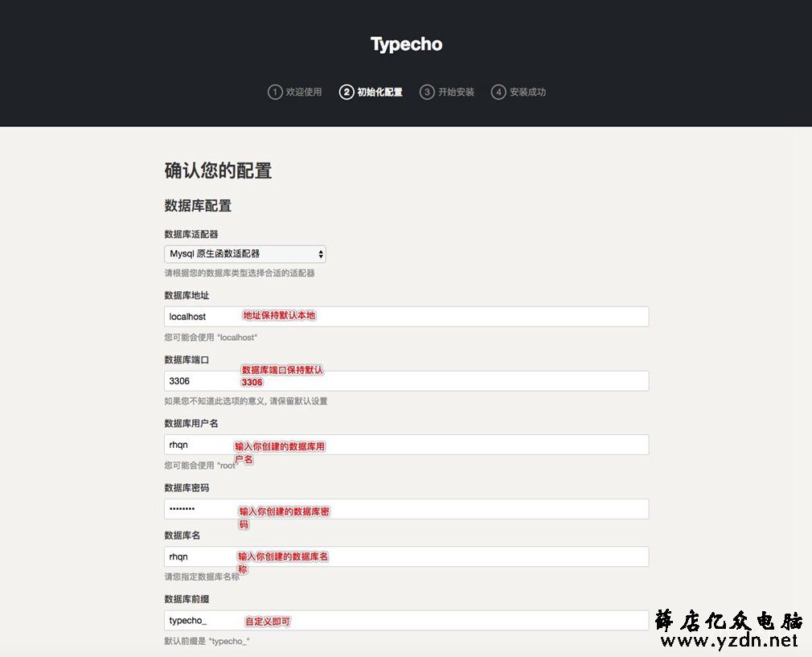Select step 2 初始化配置

(x=371, y=92)
